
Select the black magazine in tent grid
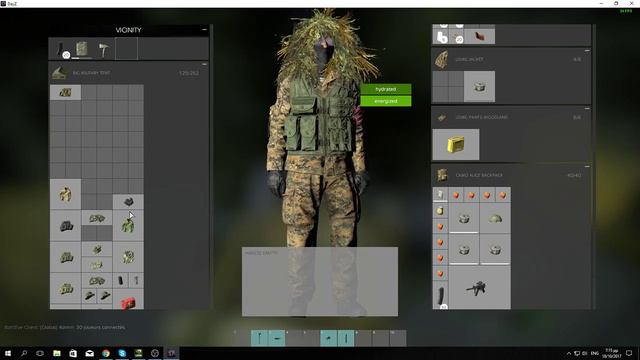120,280
